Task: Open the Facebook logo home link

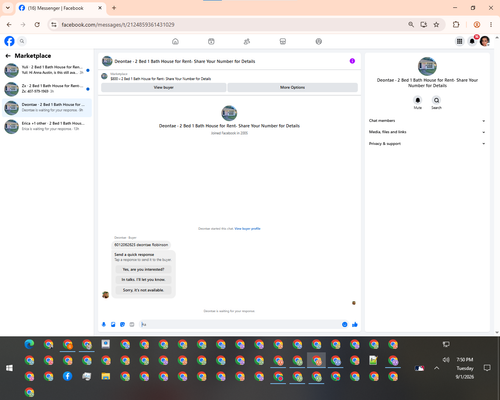Action: [9, 41]
